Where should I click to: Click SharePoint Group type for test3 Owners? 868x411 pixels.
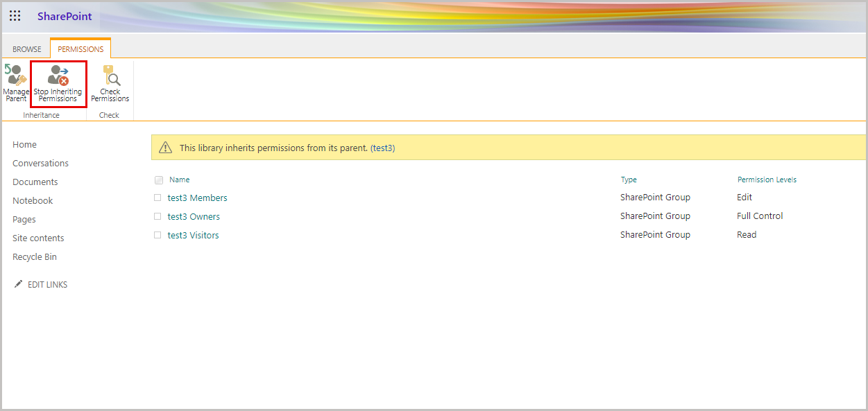(x=655, y=216)
